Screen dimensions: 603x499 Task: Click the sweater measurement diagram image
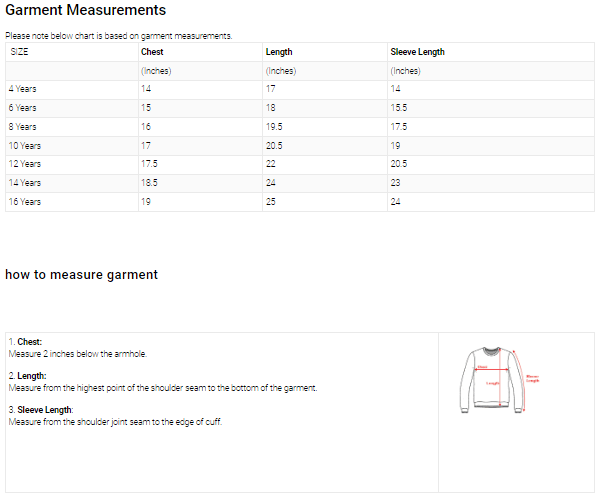[x=498, y=379]
